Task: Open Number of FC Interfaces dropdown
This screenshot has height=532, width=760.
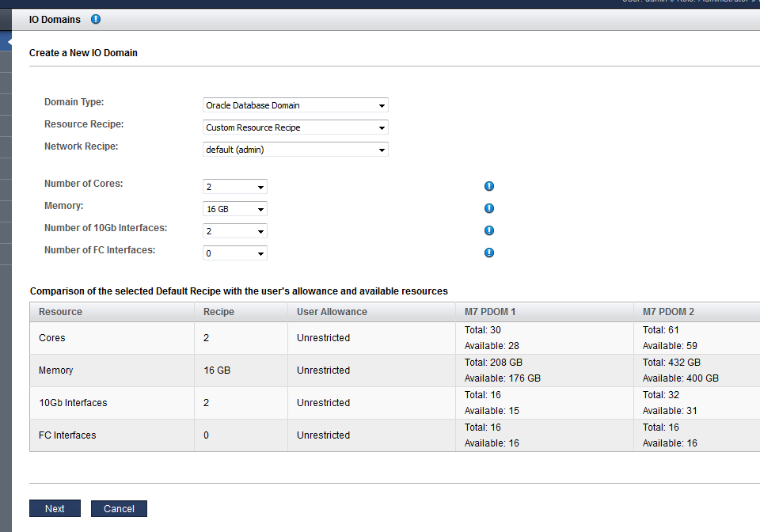Action: 234,253
